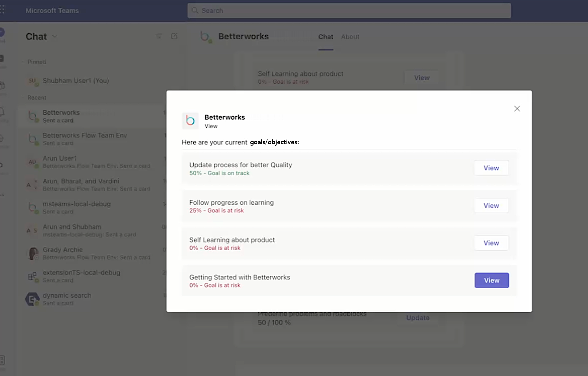Click the extensionTS-local-debug app icon
The image size is (588, 376).
(x=32, y=276)
